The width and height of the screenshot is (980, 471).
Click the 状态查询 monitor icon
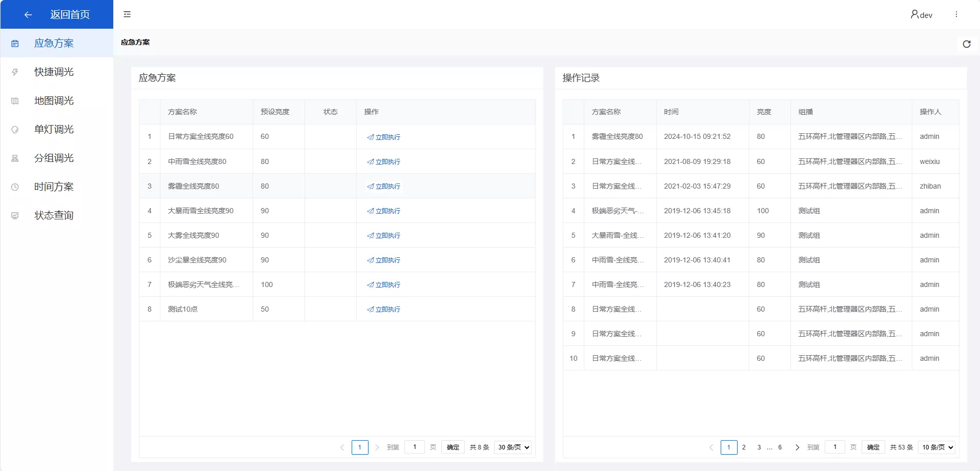pos(15,216)
